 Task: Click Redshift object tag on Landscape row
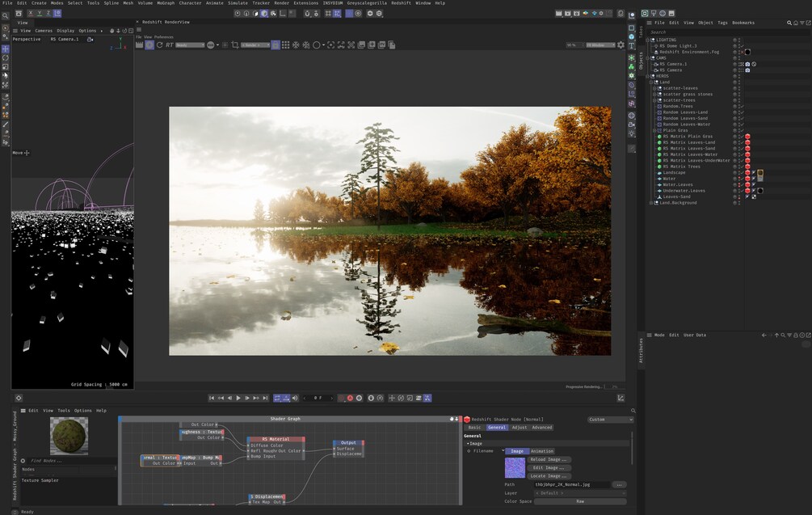(x=748, y=172)
